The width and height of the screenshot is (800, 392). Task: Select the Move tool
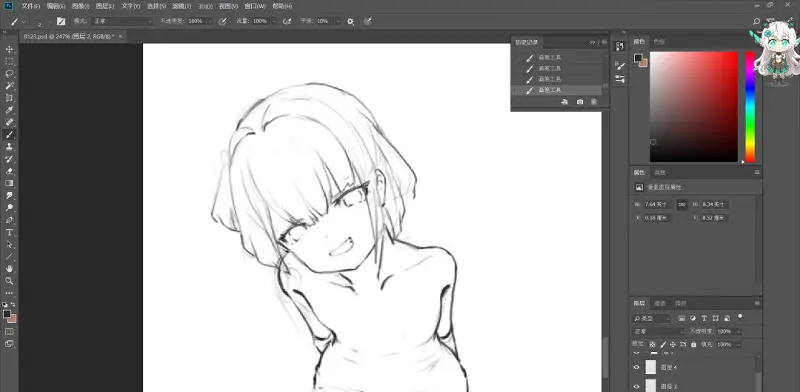[x=9, y=49]
